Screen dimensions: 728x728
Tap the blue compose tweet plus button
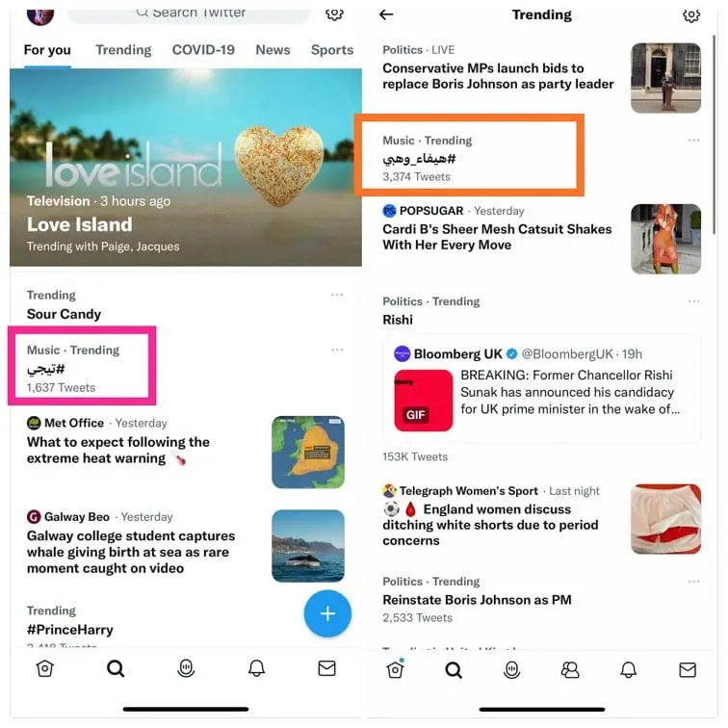pyautogui.click(x=327, y=613)
